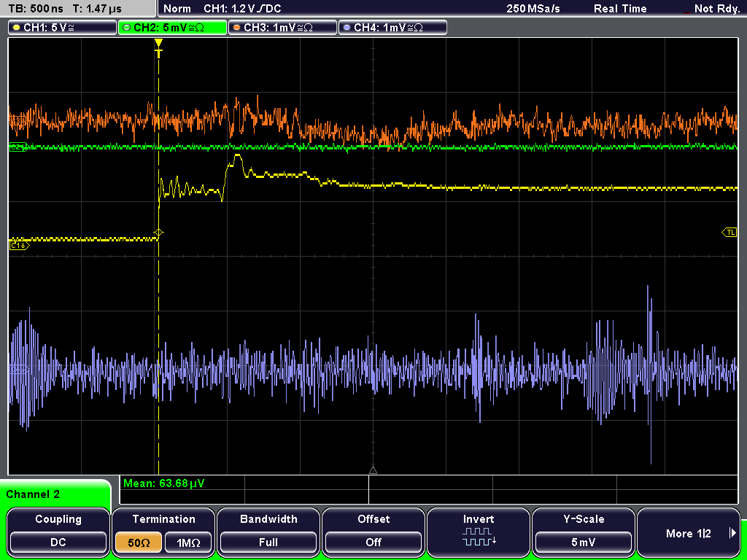Click the 250 MSa/s sample rate readout
Screen dimensions: 747x560
pos(533,9)
